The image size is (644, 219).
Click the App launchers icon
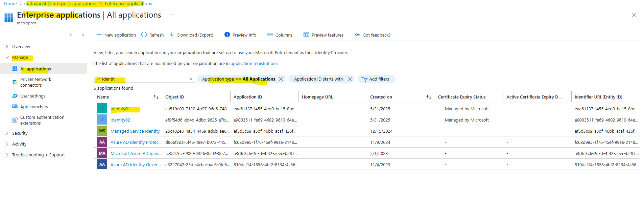coord(15,107)
